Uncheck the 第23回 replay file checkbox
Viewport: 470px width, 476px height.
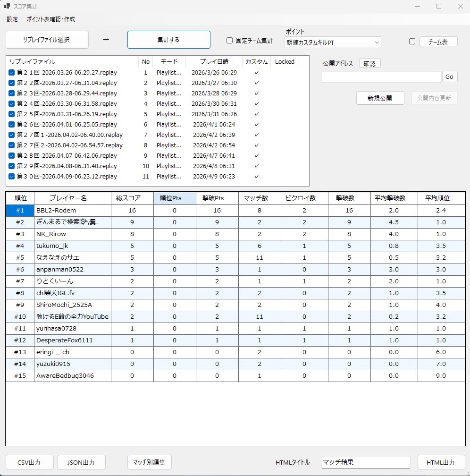point(11,93)
